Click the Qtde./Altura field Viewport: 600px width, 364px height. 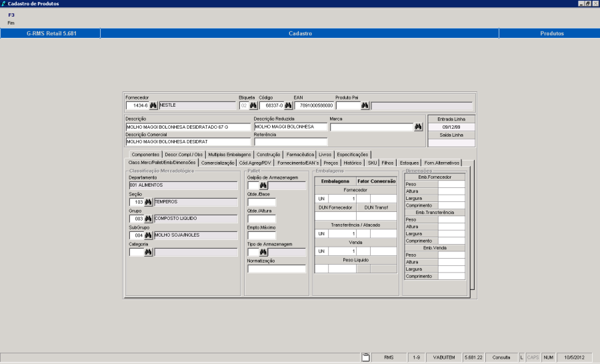[261, 219]
